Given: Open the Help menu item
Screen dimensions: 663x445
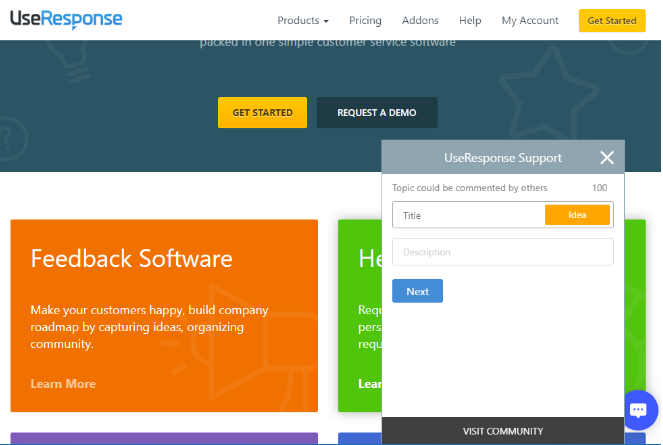Looking at the screenshot, I should (470, 20).
